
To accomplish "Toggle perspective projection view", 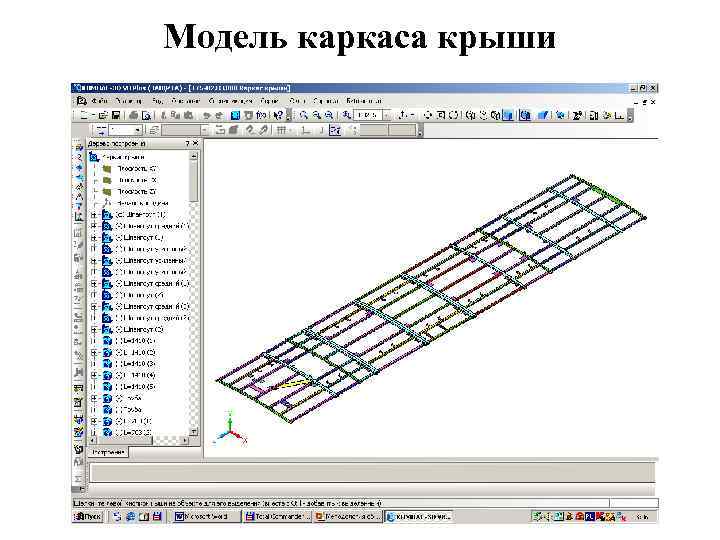I will click(542, 115).
